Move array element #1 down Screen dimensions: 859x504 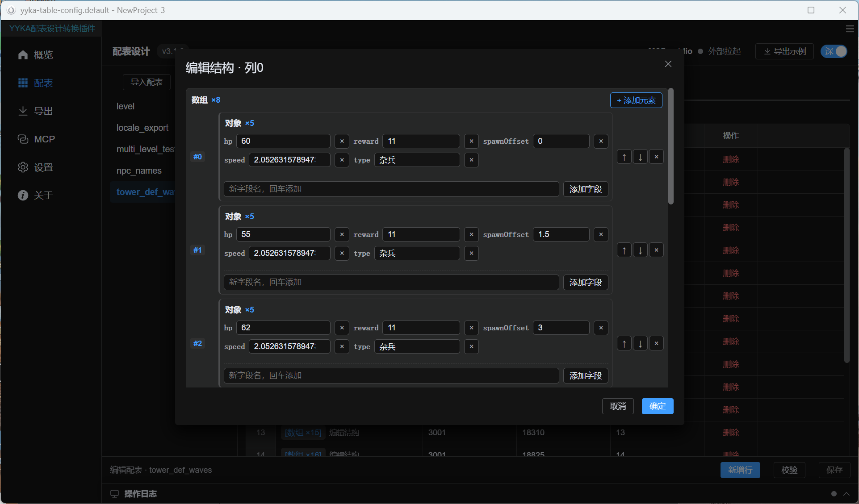click(640, 250)
